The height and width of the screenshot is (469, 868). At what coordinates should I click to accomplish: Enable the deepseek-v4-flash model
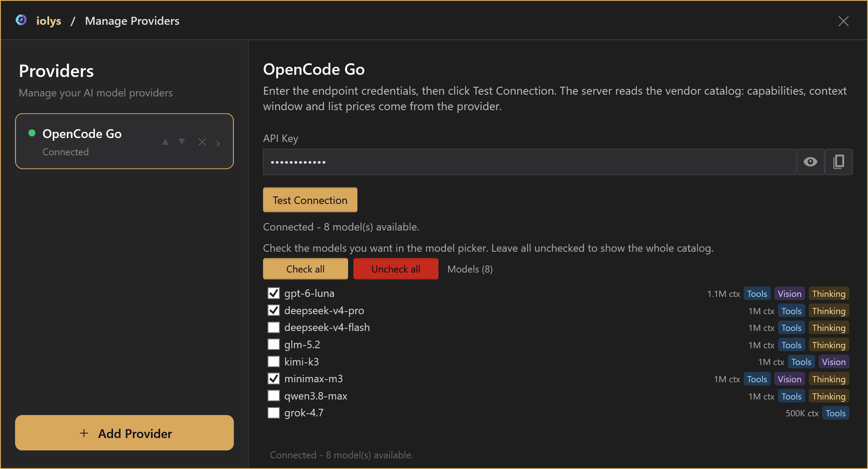(x=274, y=327)
